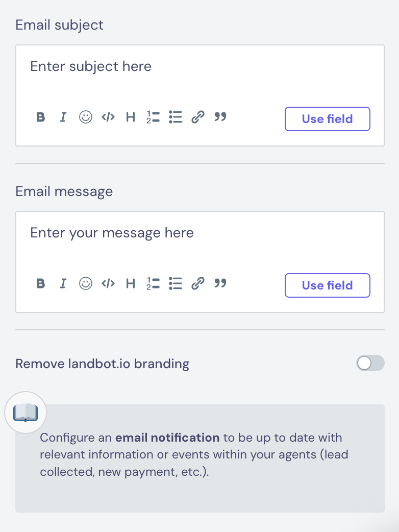Focus the Enter your message here field
The width and height of the screenshot is (399, 532).
pyautogui.click(x=199, y=233)
